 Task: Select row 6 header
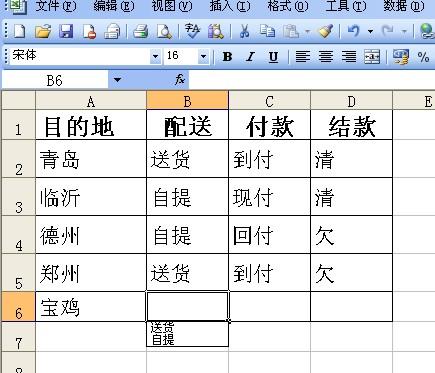tap(18, 307)
